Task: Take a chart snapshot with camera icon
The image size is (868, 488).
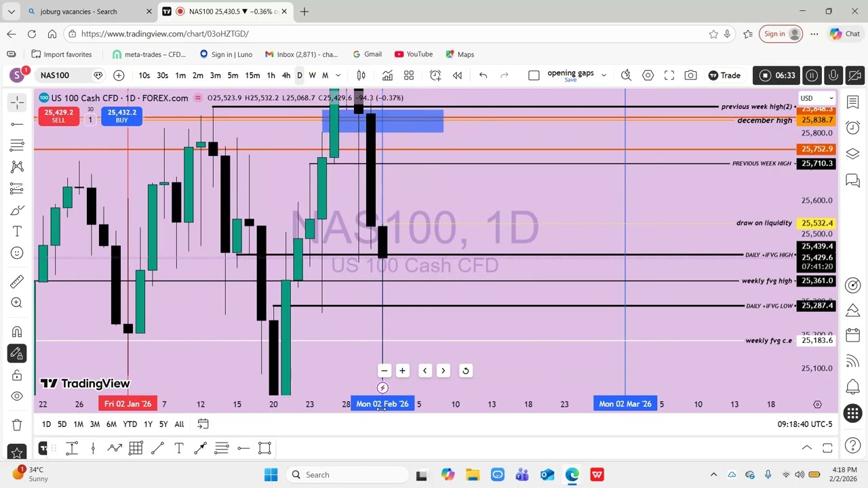Action: pos(690,75)
